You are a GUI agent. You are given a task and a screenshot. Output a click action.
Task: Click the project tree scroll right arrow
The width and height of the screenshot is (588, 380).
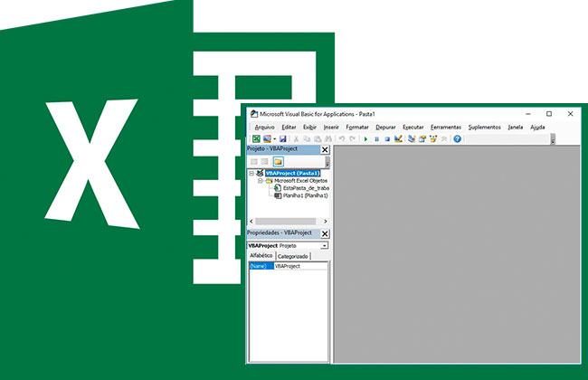point(325,222)
